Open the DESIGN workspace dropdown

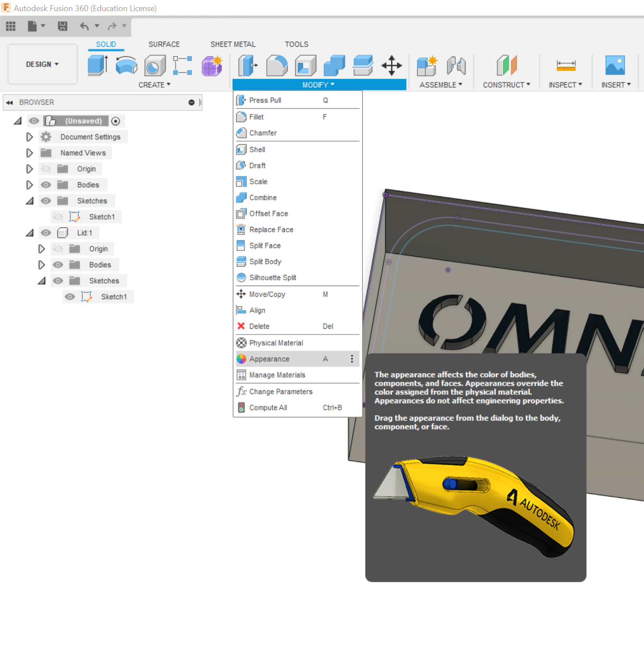(x=43, y=64)
